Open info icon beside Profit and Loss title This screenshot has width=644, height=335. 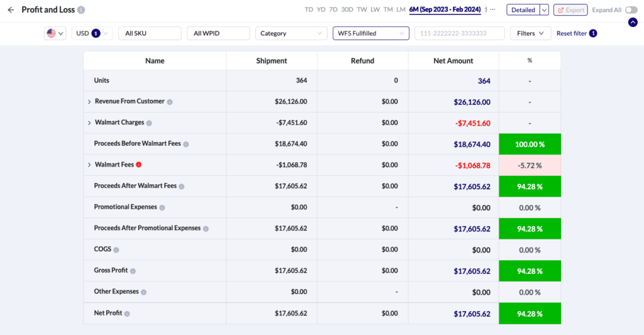click(x=81, y=10)
